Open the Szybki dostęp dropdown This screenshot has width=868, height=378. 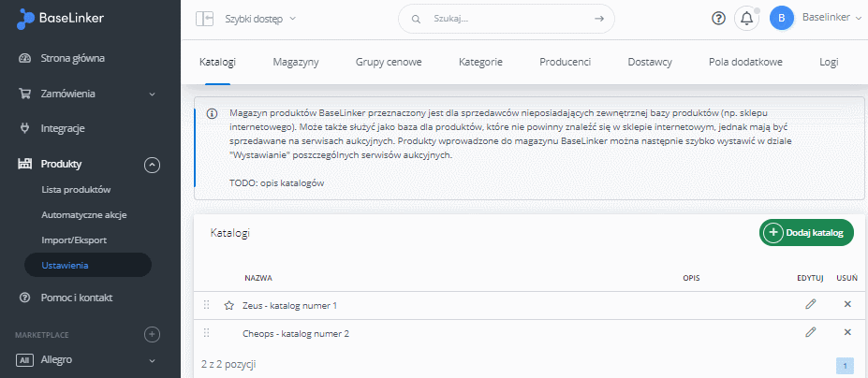click(260, 19)
